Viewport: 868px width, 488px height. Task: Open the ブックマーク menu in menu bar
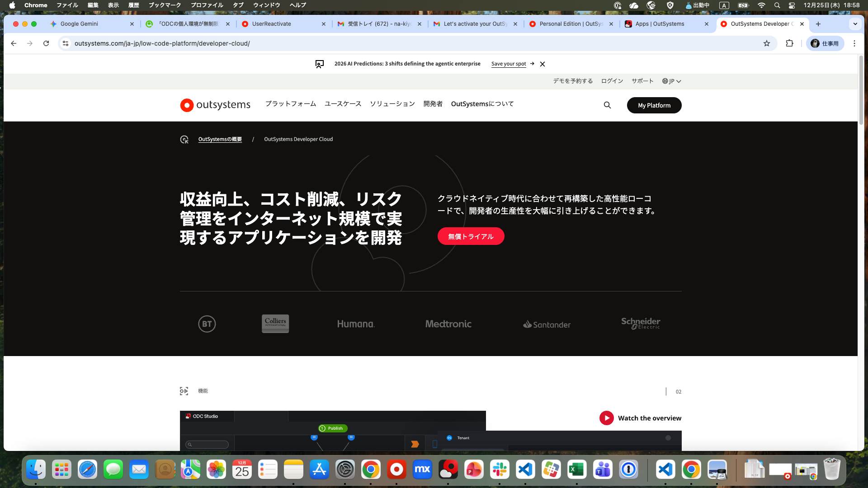pyautogui.click(x=165, y=5)
